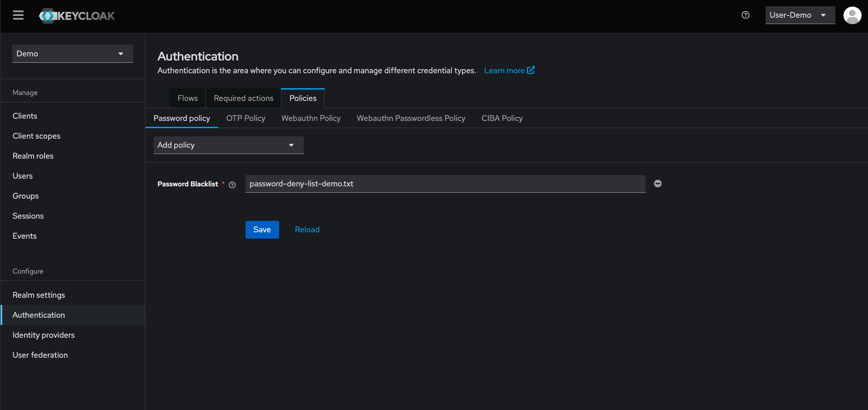Image resolution: width=868 pixels, height=410 pixels.
Task: Click the Password Blacklist help icon
Action: point(232,185)
